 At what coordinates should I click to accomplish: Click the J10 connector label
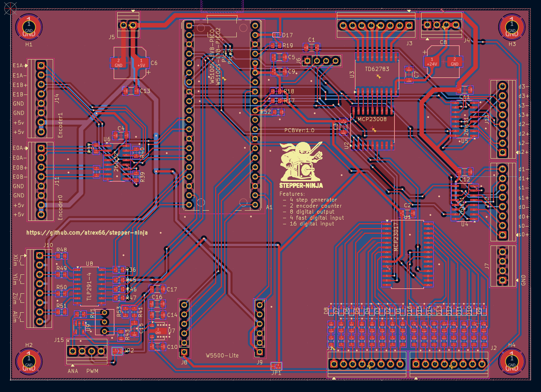pos(48,245)
